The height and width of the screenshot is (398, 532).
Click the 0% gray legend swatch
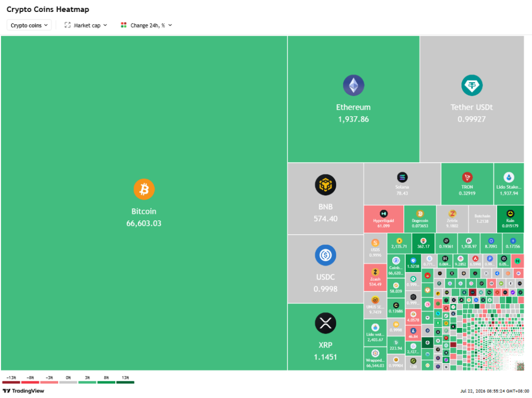point(68,382)
